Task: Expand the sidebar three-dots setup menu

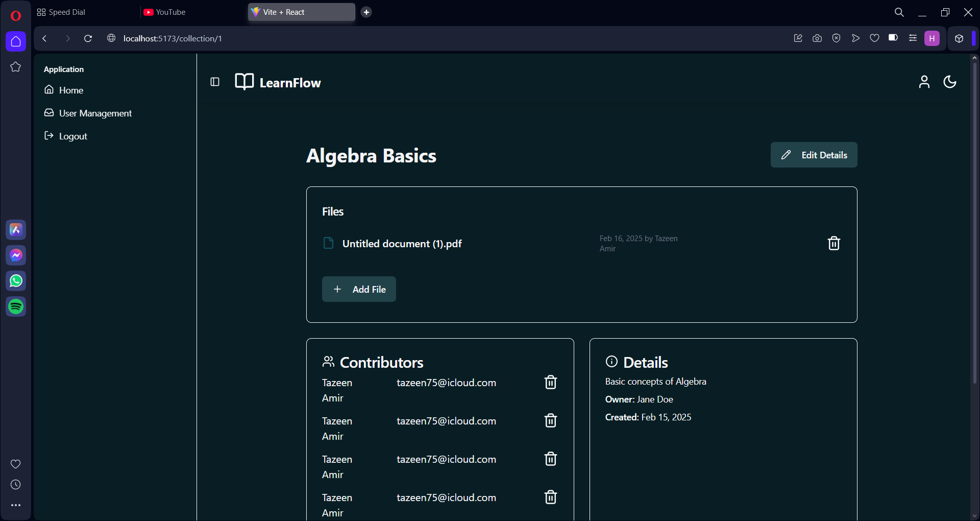Action: click(x=16, y=505)
